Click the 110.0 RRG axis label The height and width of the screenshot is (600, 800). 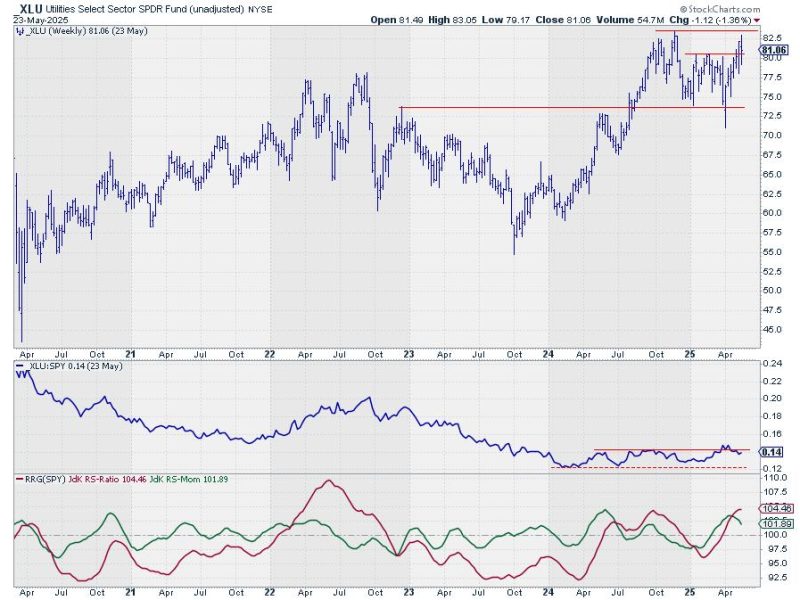coord(773,478)
